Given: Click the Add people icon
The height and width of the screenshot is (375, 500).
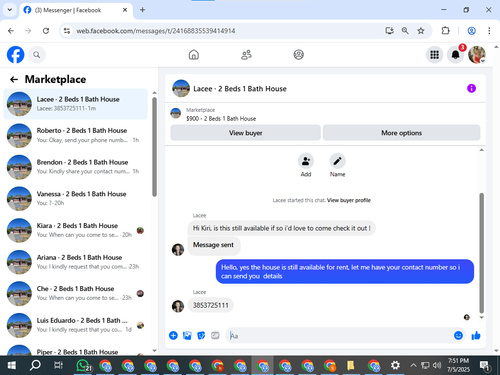Looking at the screenshot, I should point(306,161).
